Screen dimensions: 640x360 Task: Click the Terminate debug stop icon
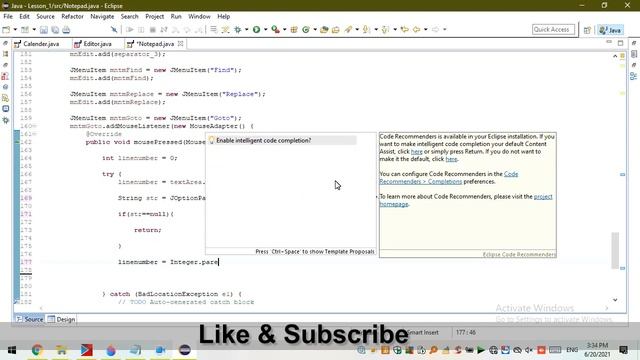(x=152, y=29)
